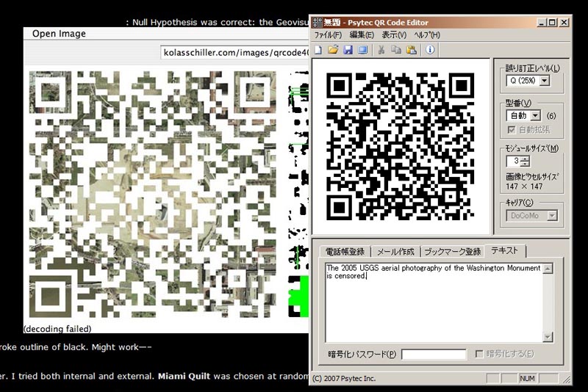The width and height of the screenshot is (588, 392).
Task: Click the module size value field
Action: tap(514, 161)
